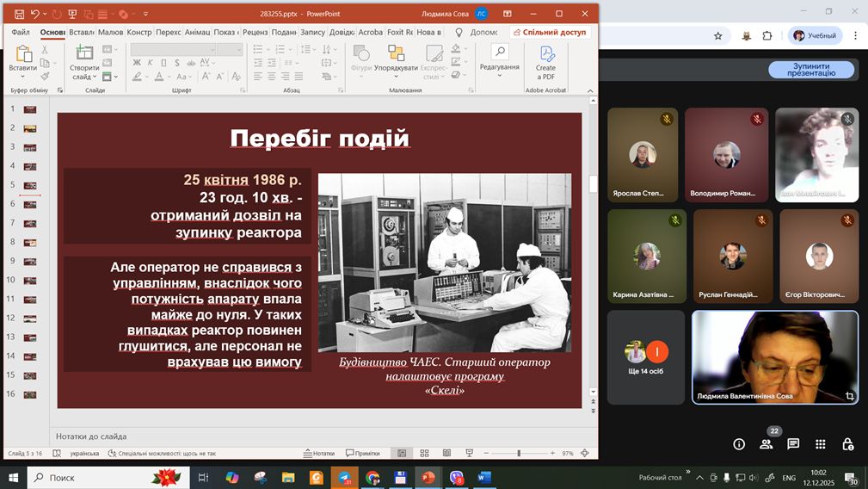Save the presentation with the floppy disk icon
The image size is (868, 489).
coord(19,14)
